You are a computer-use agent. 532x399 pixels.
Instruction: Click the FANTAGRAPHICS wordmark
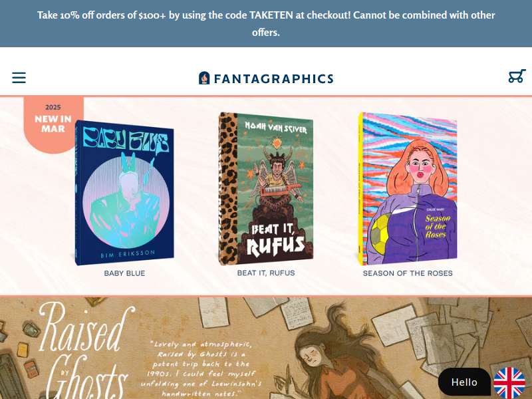pyautogui.click(x=273, y=78)
